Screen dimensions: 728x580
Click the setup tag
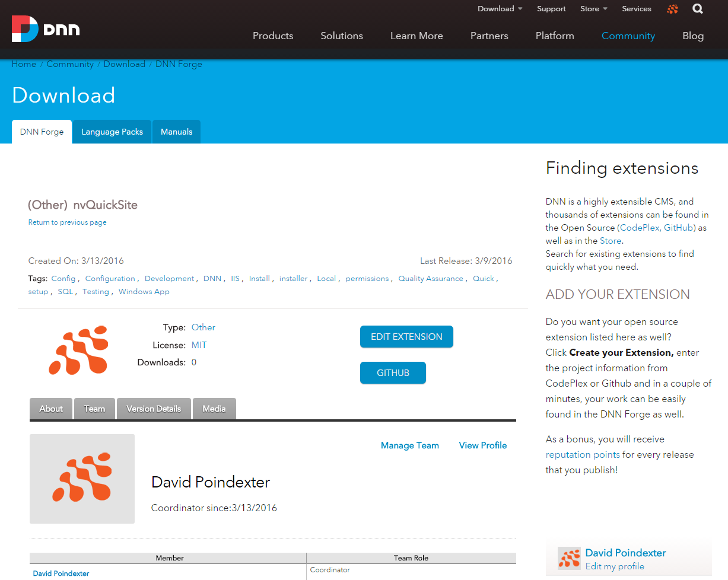click(x=39, y=291)
